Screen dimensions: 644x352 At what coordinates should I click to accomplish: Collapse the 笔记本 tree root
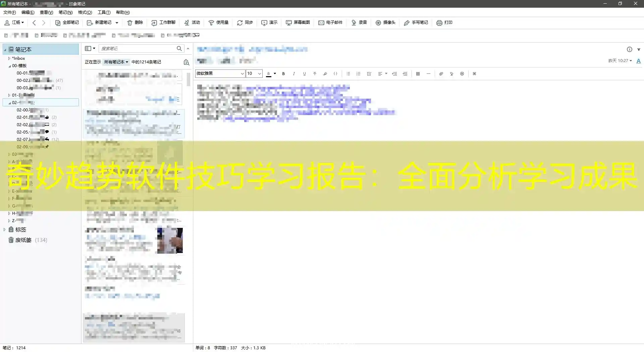5,50
